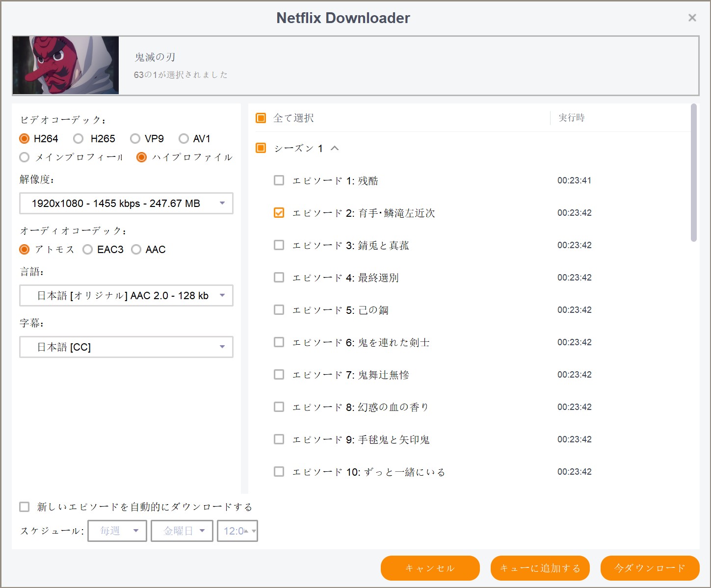Select EAC3 audio codec
This screenshot has height=588, width=711.
(87, 250)
